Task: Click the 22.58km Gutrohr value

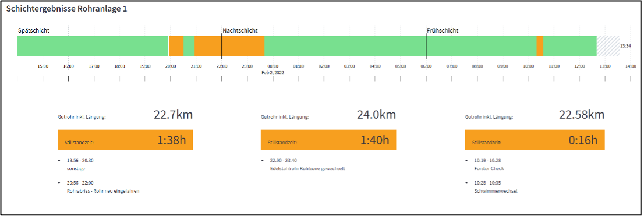Action: click(x=582, y=115)
